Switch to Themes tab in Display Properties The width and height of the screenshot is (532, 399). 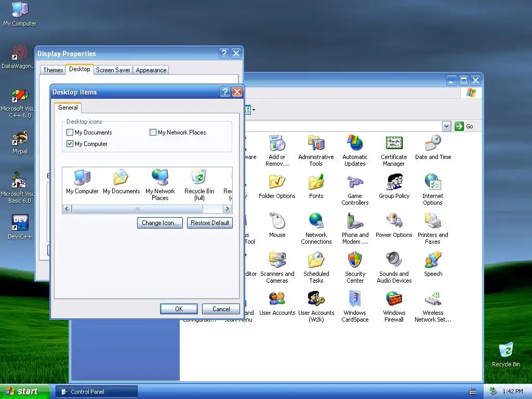[x=53, y=70]
